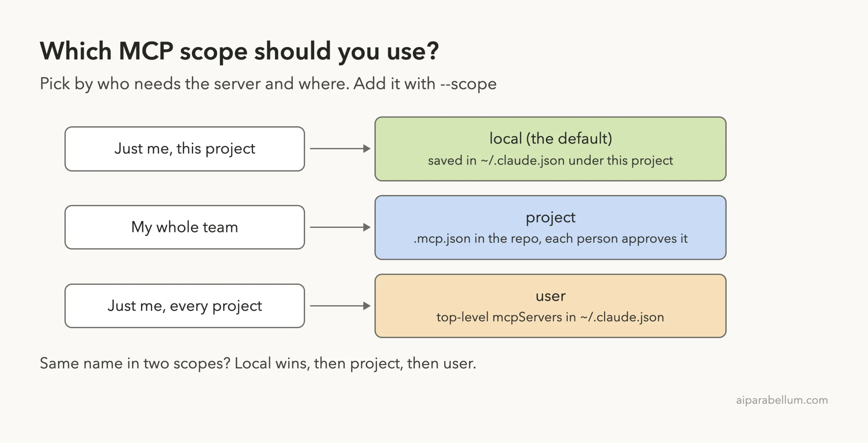868x443 pixels.
Task: Click the subtitle 'Pick by who needs the server'
Action: [268, 84]
